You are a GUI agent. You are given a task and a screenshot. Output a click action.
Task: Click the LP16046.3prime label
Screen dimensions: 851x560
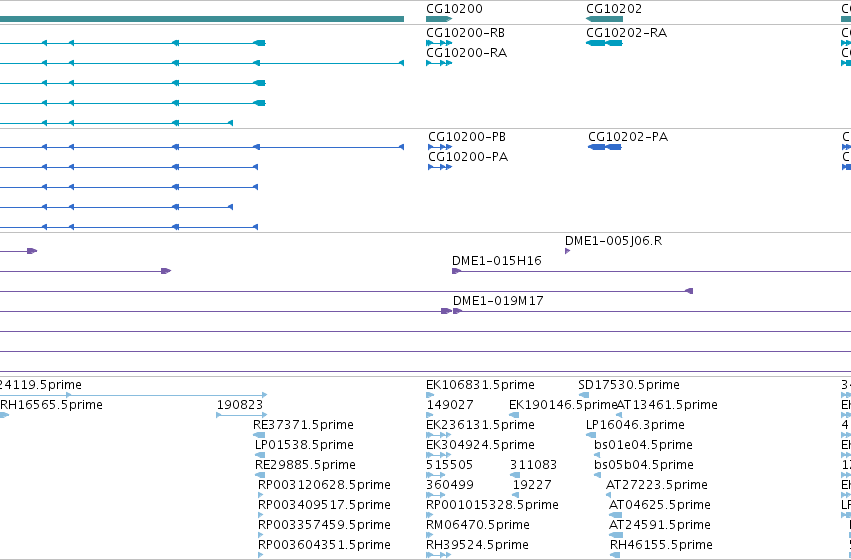[636, 424]
